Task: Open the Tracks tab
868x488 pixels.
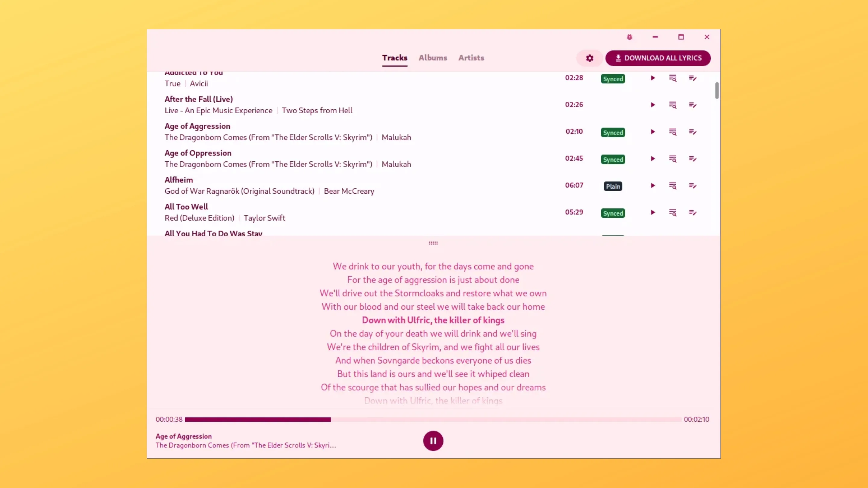Action: [395, 58]
